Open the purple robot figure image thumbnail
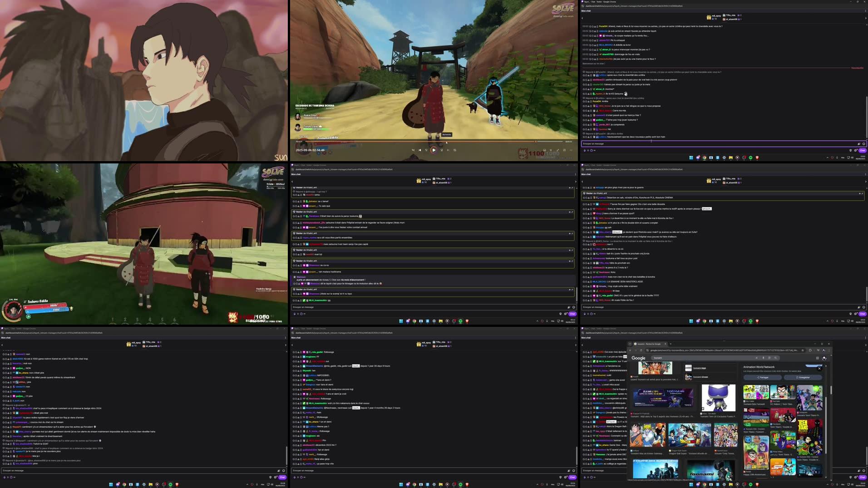 718,398
